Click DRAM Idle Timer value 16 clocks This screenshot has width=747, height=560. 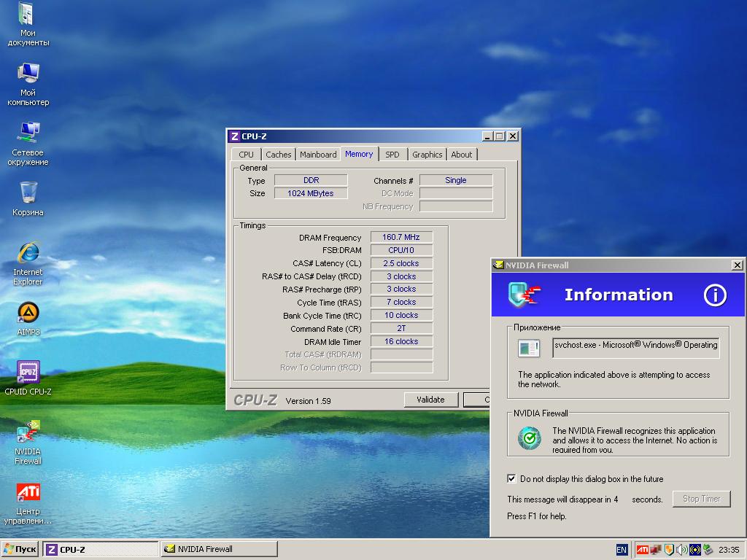(402, 341)
